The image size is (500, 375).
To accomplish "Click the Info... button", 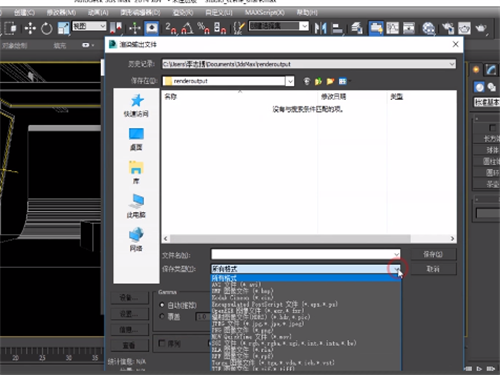I will tap(129, 330).
